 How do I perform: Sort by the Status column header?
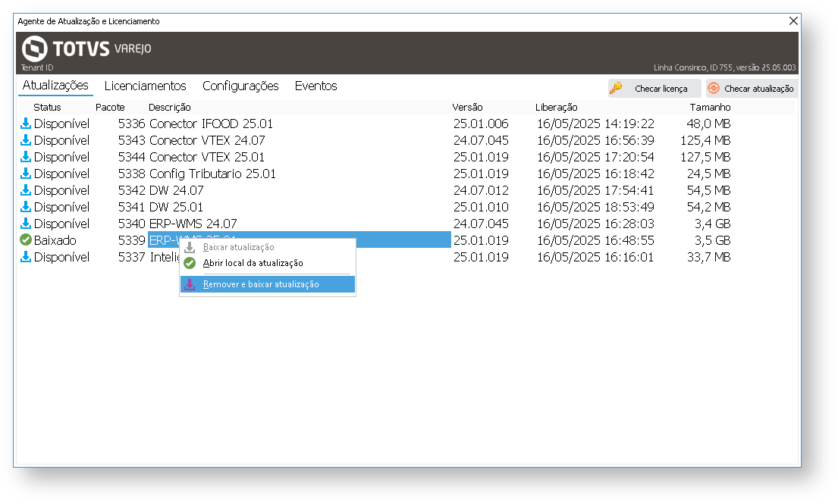click(x=47, y=108)
